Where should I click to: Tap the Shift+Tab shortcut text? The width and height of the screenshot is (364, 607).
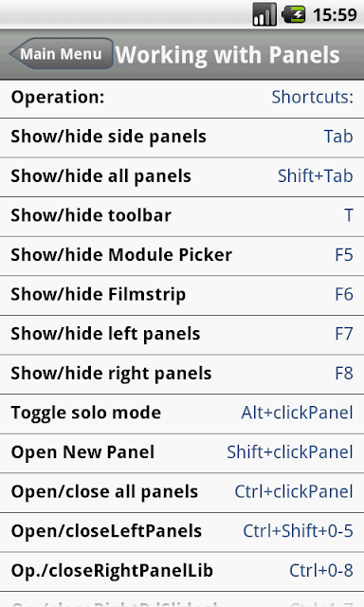(316, 176)
